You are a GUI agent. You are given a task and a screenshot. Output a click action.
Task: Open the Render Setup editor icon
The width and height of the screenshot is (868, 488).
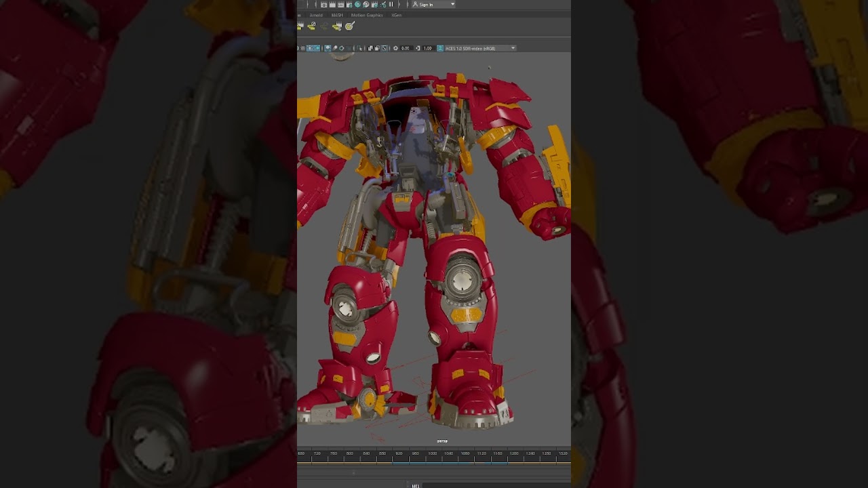(x=366, y=5)
